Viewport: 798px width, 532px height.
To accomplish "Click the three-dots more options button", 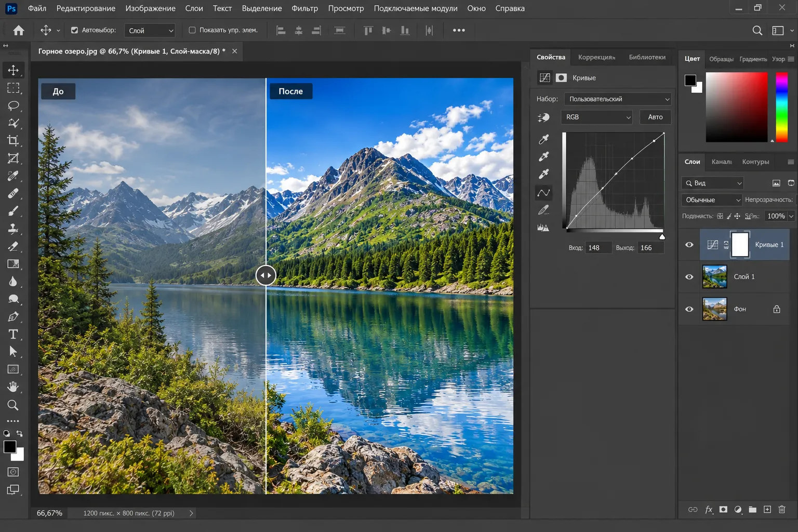I will click(459, 30).
